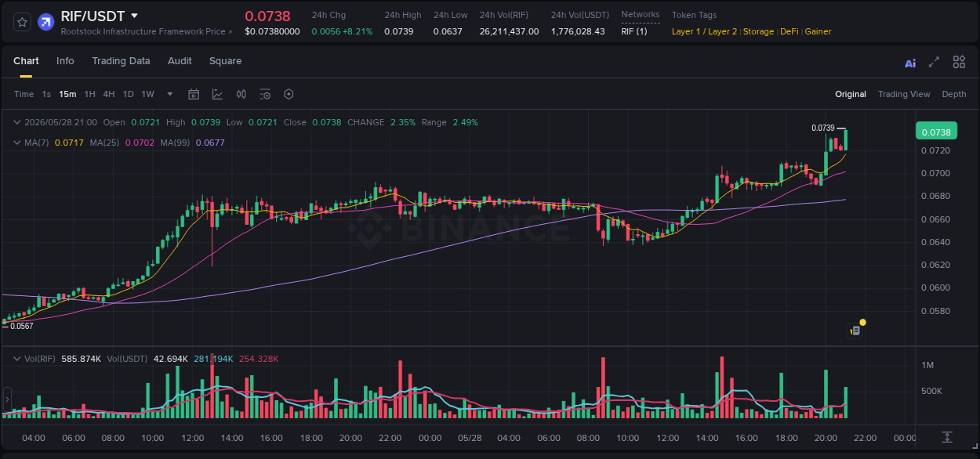The width and height of the screenshot is (980, 459).
Task: Open the chart display settings icon
Action: [265, 94]
